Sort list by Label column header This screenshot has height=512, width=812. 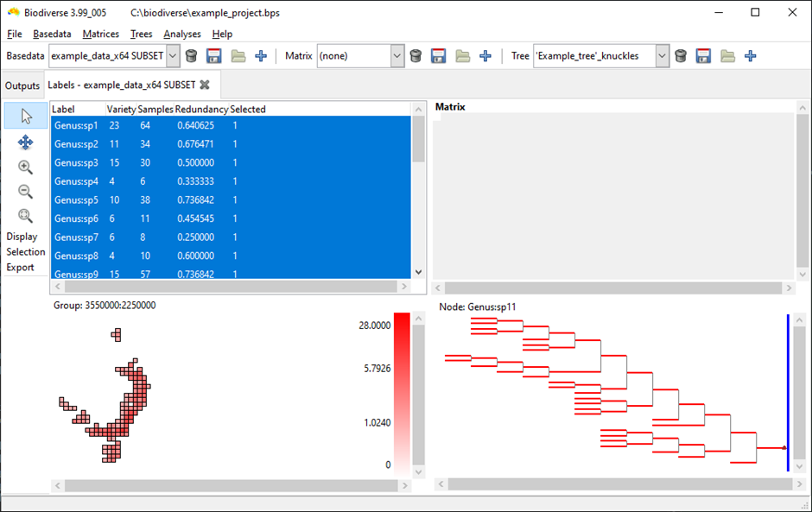click(x=79, y=110)
